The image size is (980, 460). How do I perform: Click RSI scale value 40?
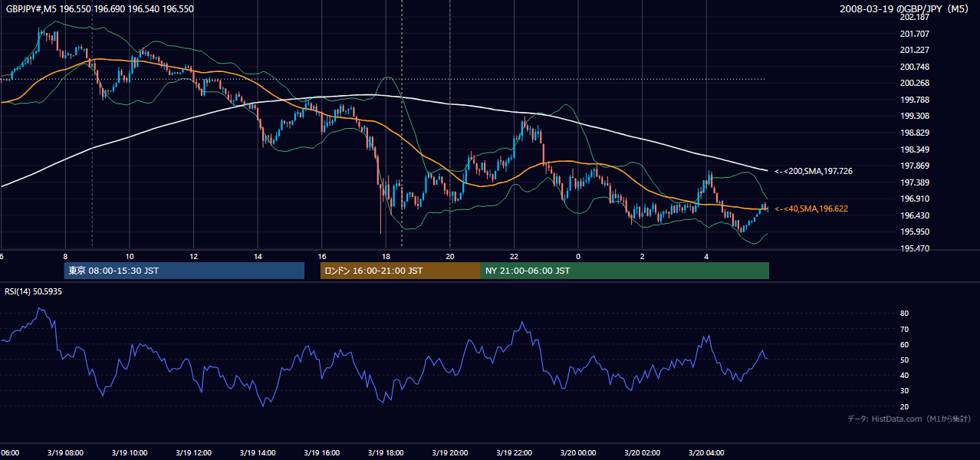(x=904, y=376)
